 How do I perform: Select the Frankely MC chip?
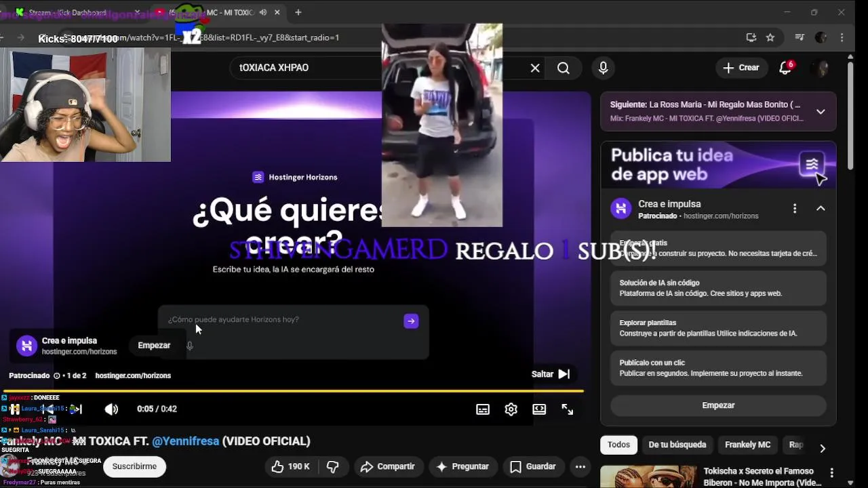click(747, 445)
